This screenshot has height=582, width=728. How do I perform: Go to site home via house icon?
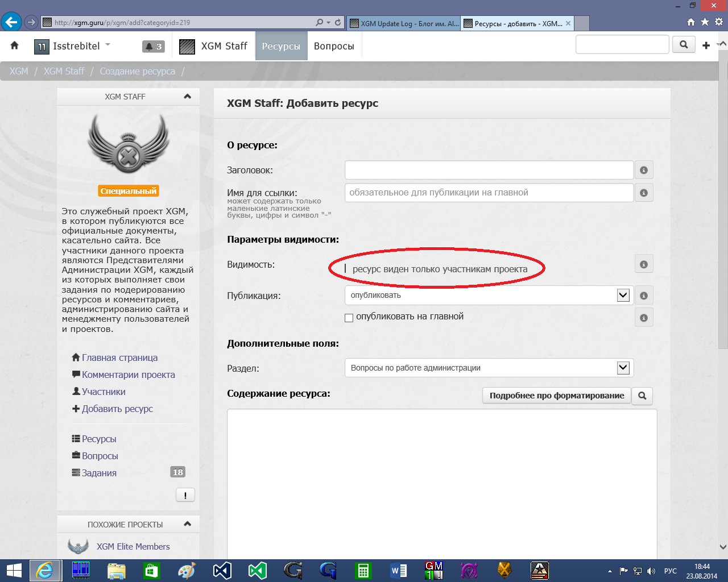coord(15,45)
